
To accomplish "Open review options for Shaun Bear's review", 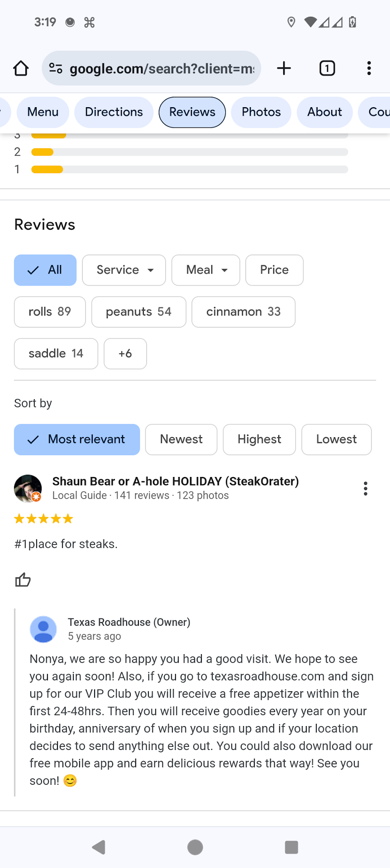I will coord(366,488).
